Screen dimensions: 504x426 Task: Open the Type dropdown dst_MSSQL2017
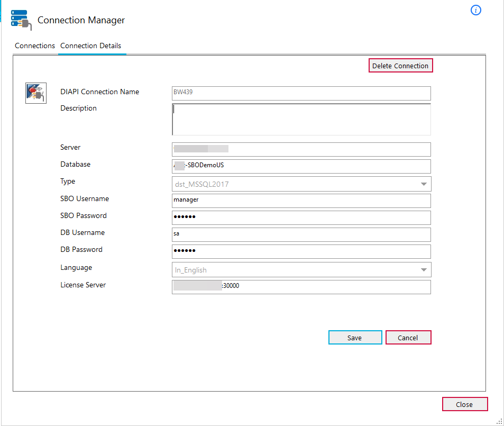(x=301, y=184)
